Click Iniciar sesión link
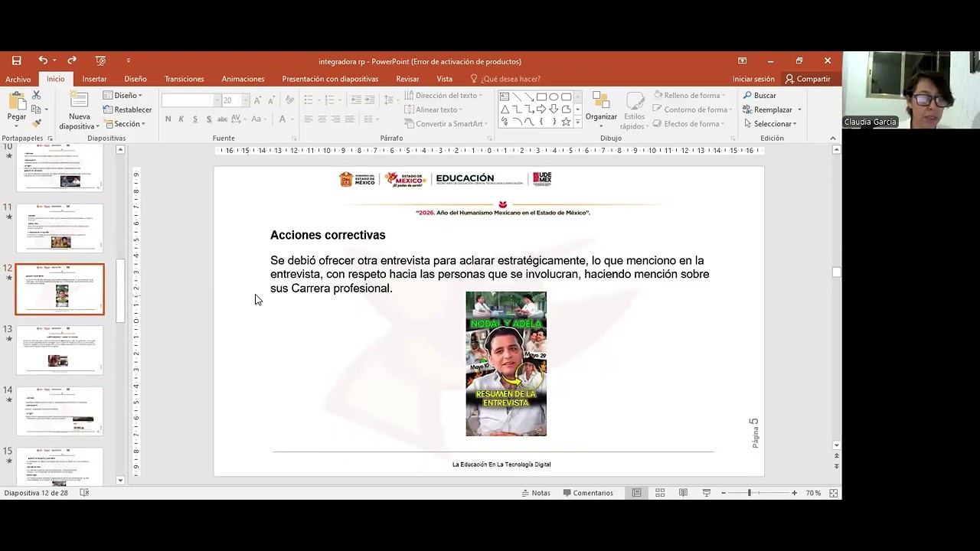This screenshot has height=551, width=980. 753,79
